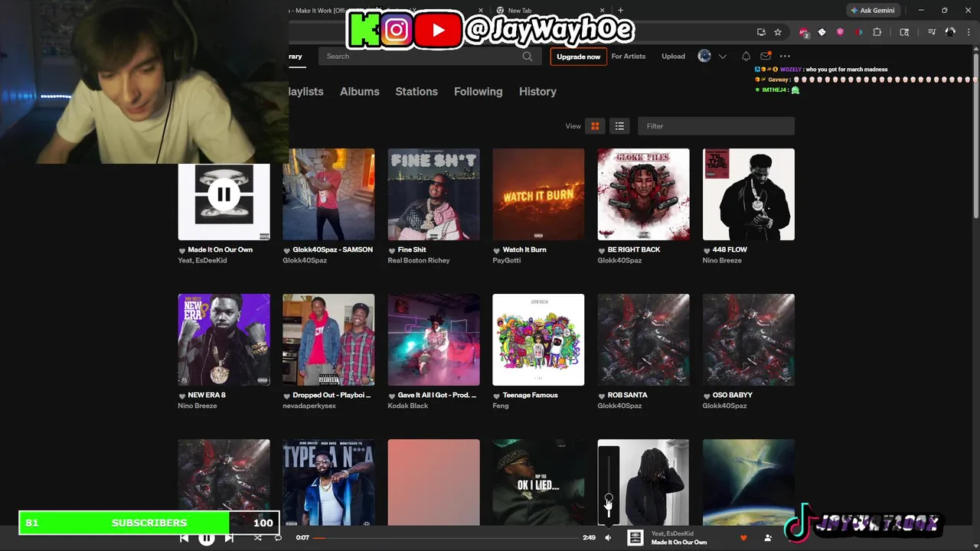The width and height of the screenshot is (980, 551).
Task: Open Chrome extensions puzzle icon
Action: (x=877, y=32)
